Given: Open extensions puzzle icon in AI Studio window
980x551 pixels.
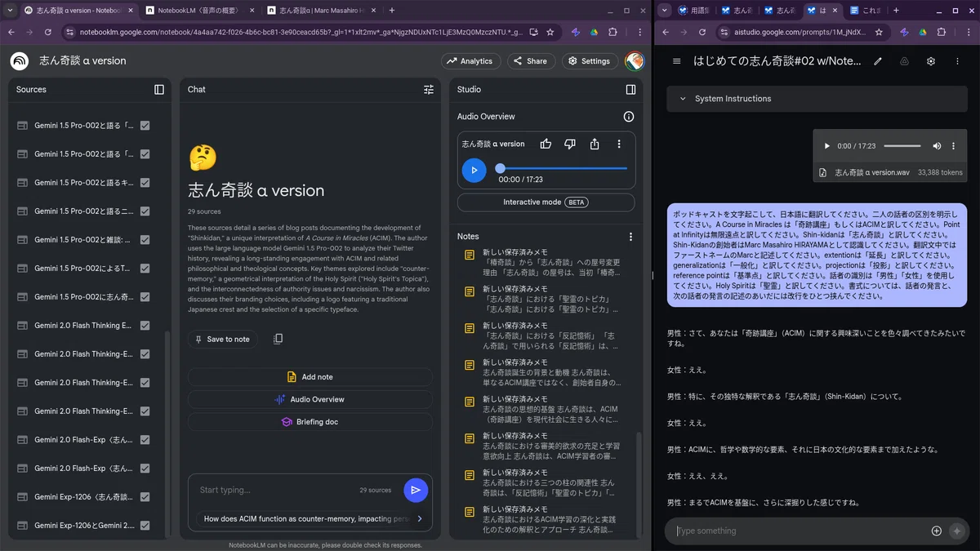Looking at the screenshot, I should pos(941,33).
